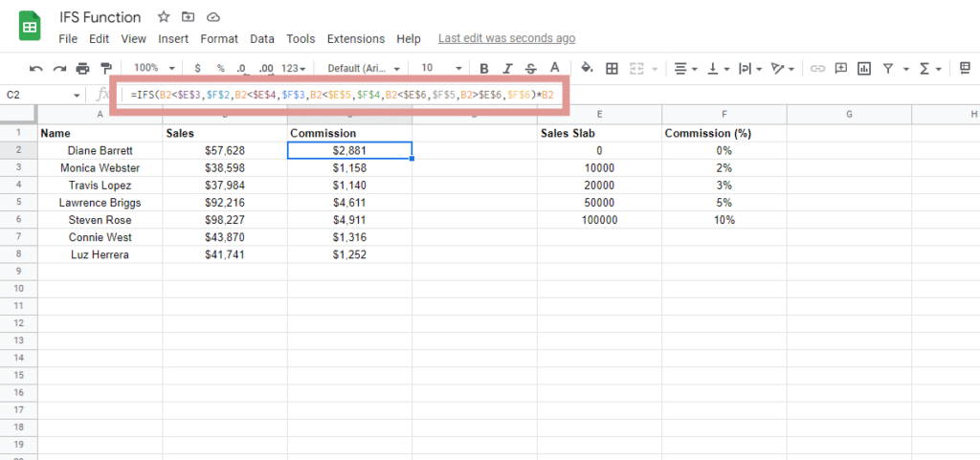Format as percent icon

tap(221, 68)
